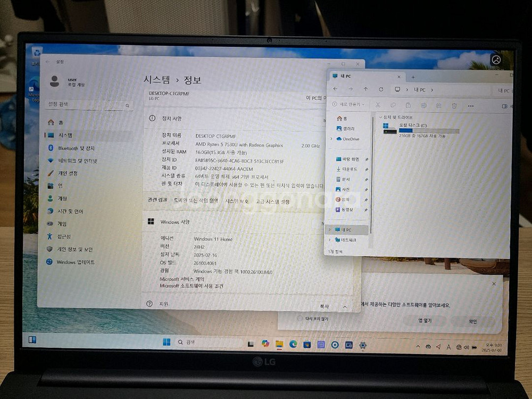Open the Windows Start menu
The width and height of the screenshot is (532, 399).
click(167, 342)
